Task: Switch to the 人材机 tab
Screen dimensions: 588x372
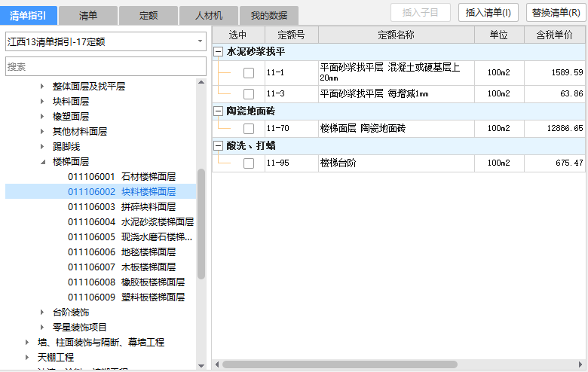Action: click(x=209, y=15)
